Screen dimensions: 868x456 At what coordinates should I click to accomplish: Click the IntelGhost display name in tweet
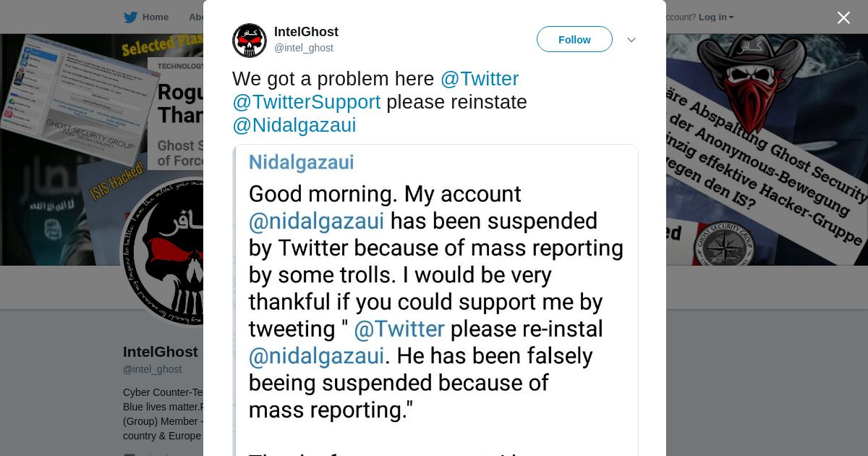pyautogui.click(x=306, y=32)
